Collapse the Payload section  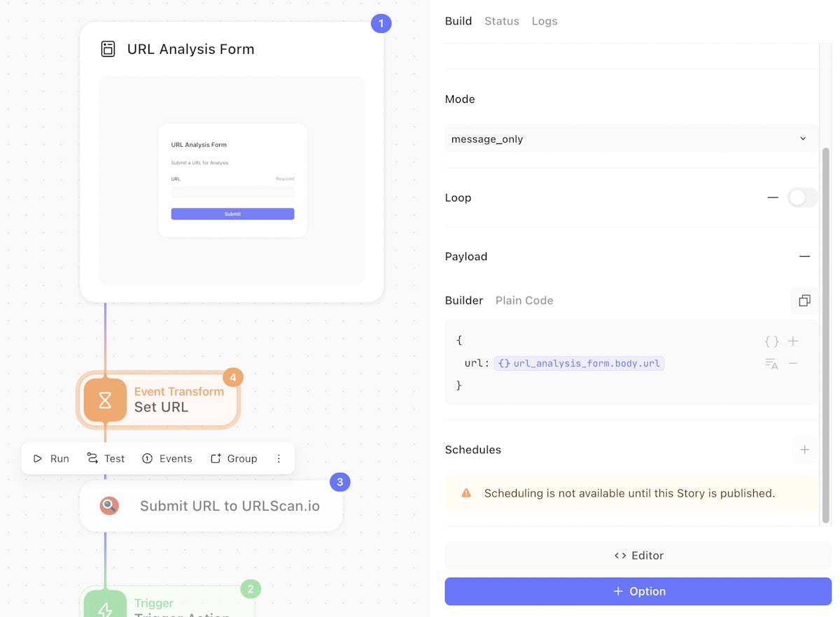tap(804, 257)
